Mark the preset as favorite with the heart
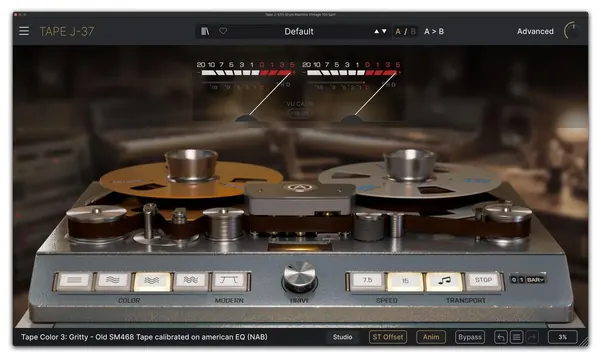 (x=223, y=31)
